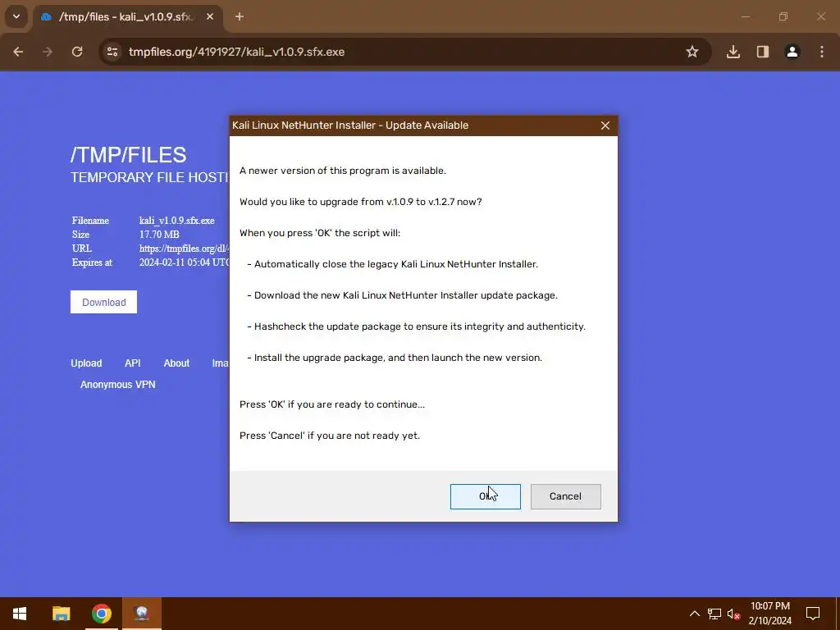Image resolution: width=840 pixels, height=630 pixels.
Task: Open Chrome downloads icon
Action: [733, 52]
